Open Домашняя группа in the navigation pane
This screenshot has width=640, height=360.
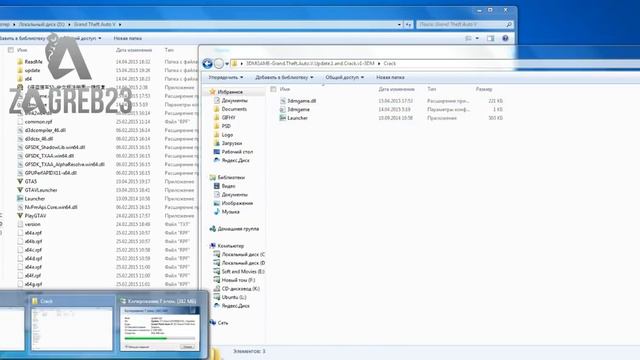(x=238, y=229)
